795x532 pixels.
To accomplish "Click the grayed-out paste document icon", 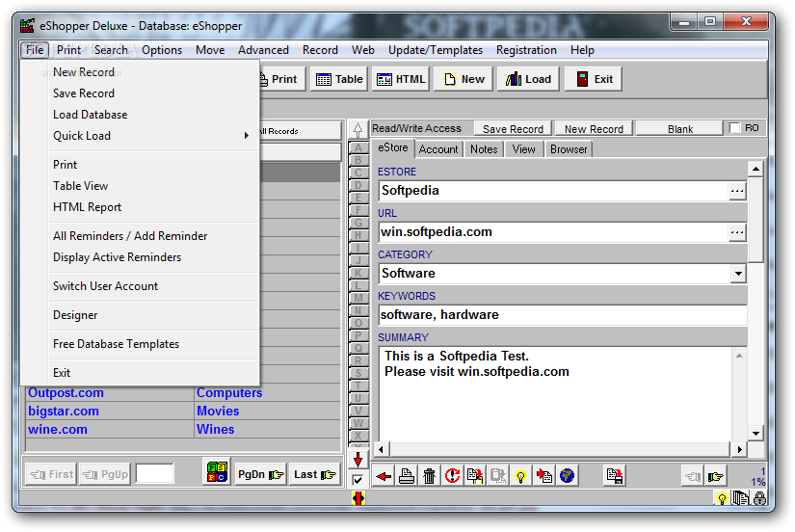I will (498, 476).
